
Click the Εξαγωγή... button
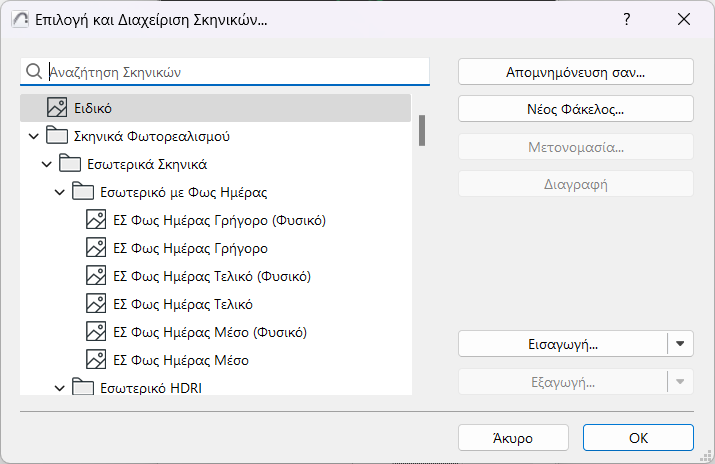(x=563, y=382)
